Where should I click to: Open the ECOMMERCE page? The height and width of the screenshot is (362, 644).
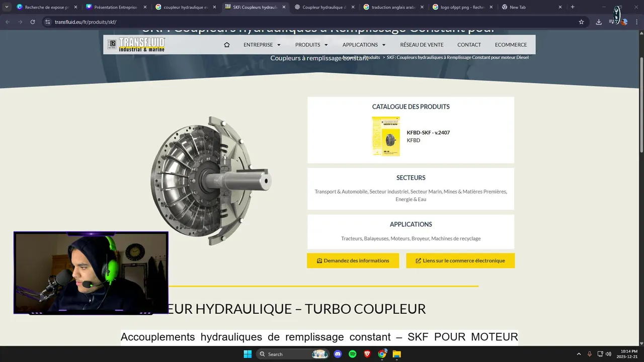[x=511, y=45]
